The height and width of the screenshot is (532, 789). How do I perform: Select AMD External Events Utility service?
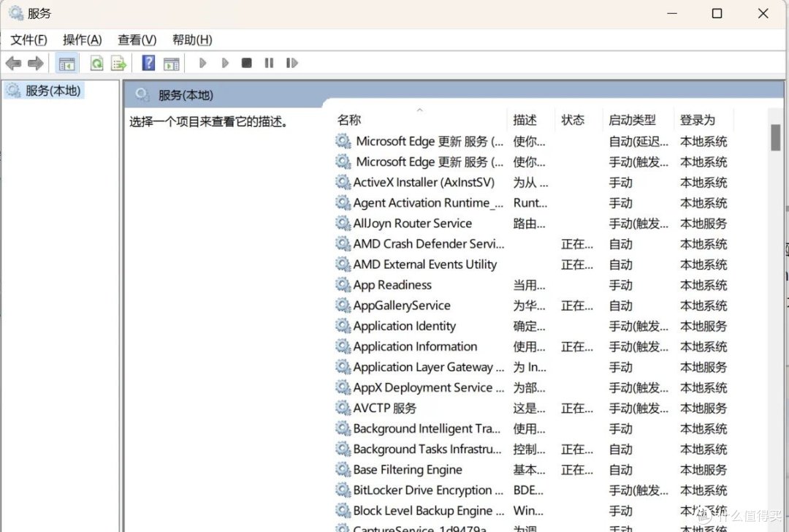coord(531,265)
